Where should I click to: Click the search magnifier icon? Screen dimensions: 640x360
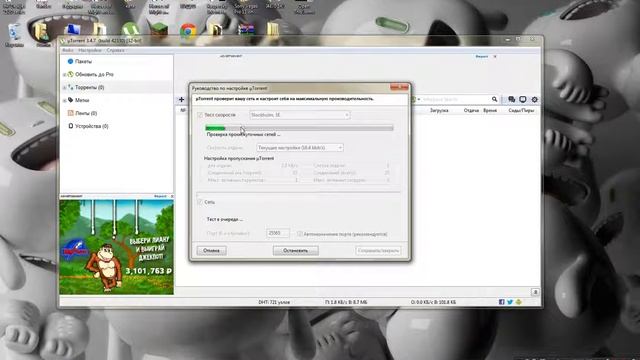pos(494,99)
